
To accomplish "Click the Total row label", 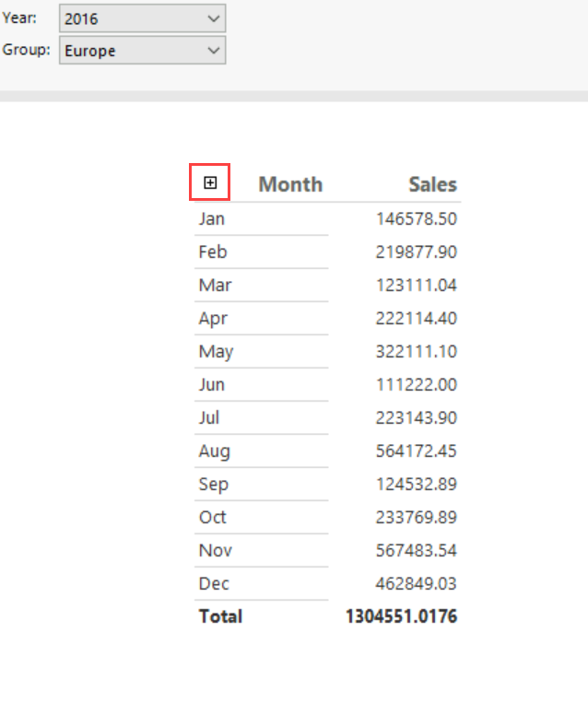I will (220, 616).
